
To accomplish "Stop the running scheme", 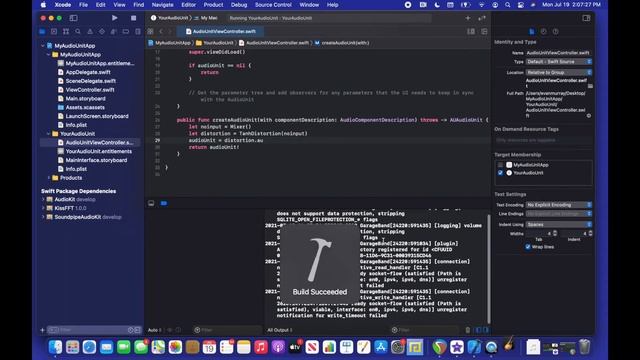I will (133, 18).
